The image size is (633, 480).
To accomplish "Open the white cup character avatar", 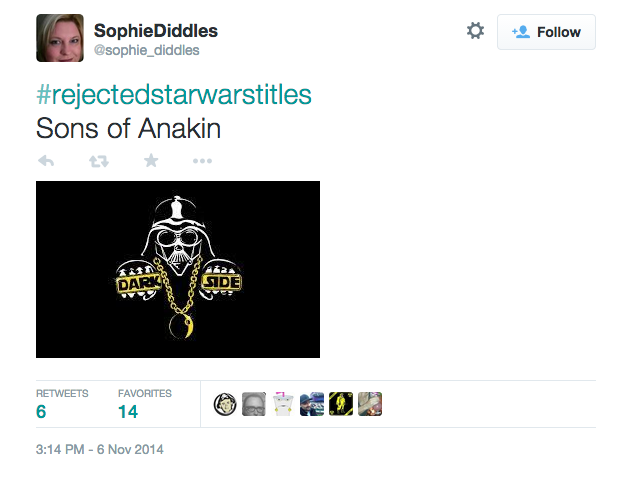I will (x=283, y=404).
